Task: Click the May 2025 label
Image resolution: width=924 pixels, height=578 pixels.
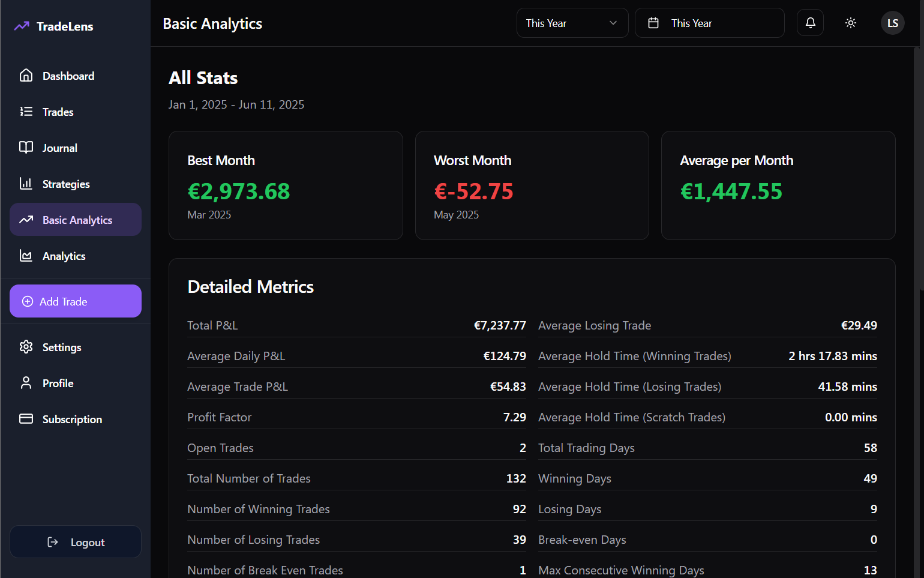Action: pyautogui.click(x=457, y=215)
